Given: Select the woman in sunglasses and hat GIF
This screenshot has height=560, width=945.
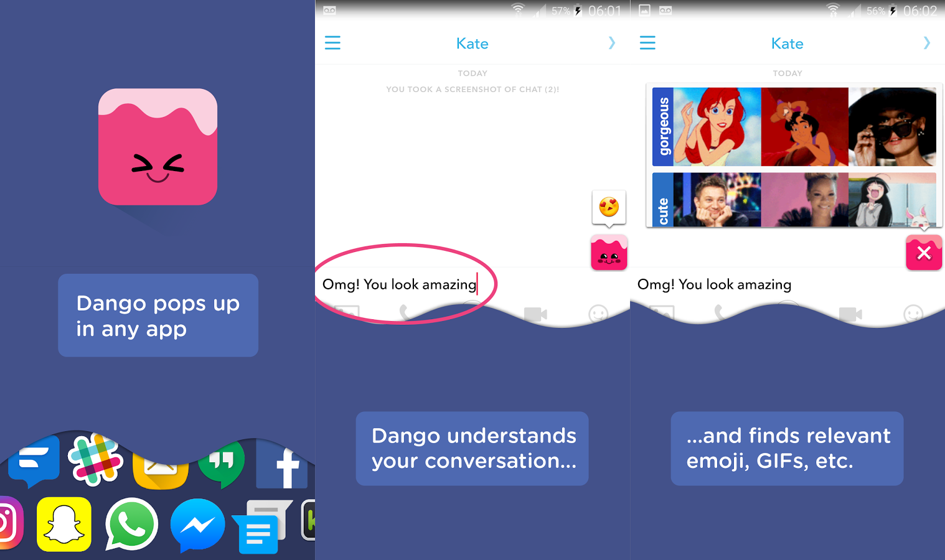Looking at the screenshot, I should point(892,126).
